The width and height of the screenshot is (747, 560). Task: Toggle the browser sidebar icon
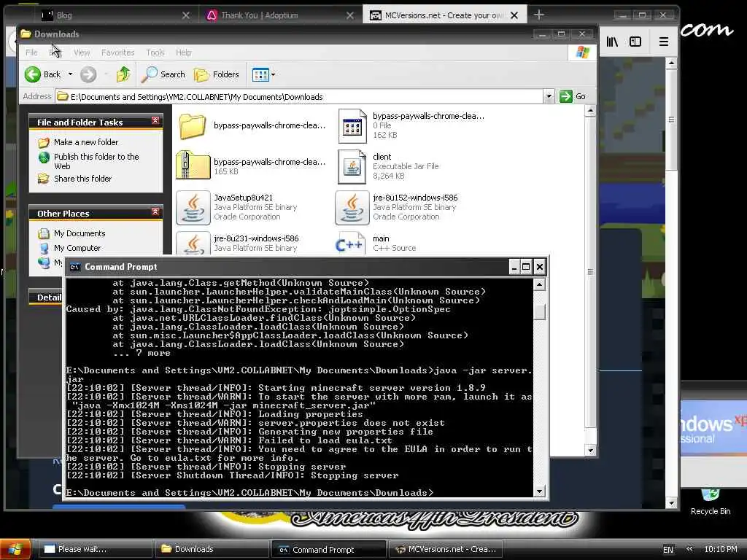(x=635, y=42)
